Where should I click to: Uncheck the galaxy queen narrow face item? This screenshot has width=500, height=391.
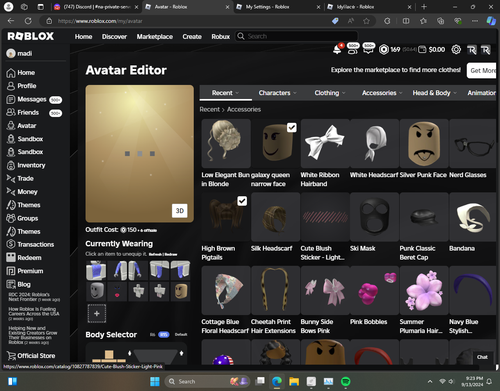(292, 127)
